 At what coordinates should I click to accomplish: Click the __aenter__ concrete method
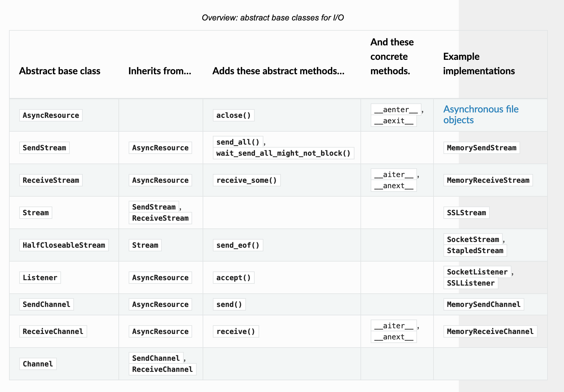(x=396, y=110)
